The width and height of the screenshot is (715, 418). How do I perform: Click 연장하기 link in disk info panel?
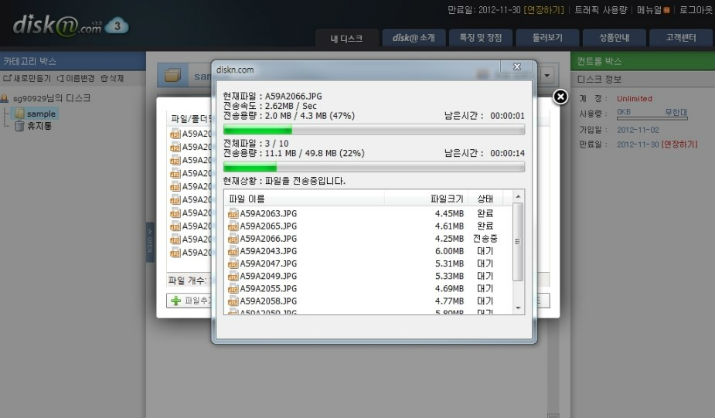tap(679, 144)
